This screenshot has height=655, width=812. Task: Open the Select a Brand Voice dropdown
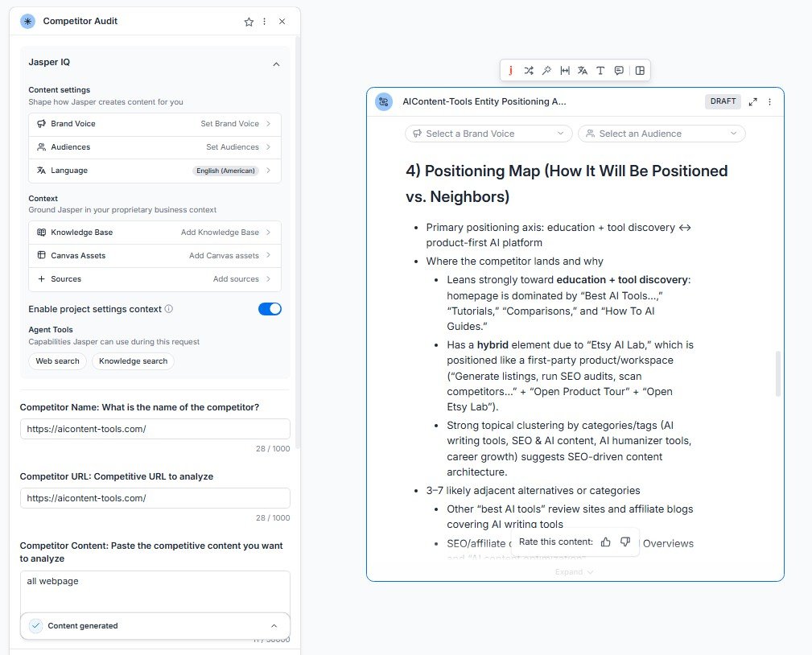click(488, 134)
